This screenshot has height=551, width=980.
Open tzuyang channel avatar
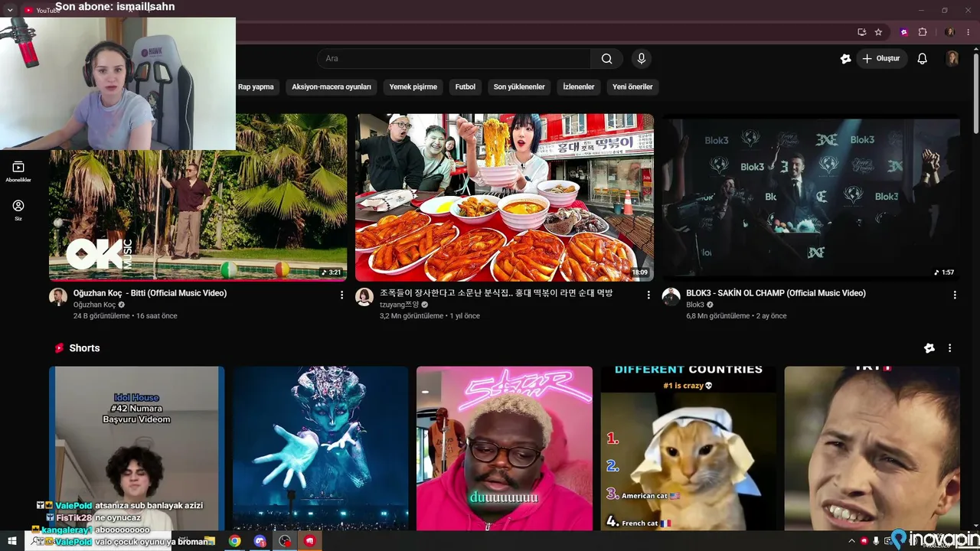[x=364, y=297]
